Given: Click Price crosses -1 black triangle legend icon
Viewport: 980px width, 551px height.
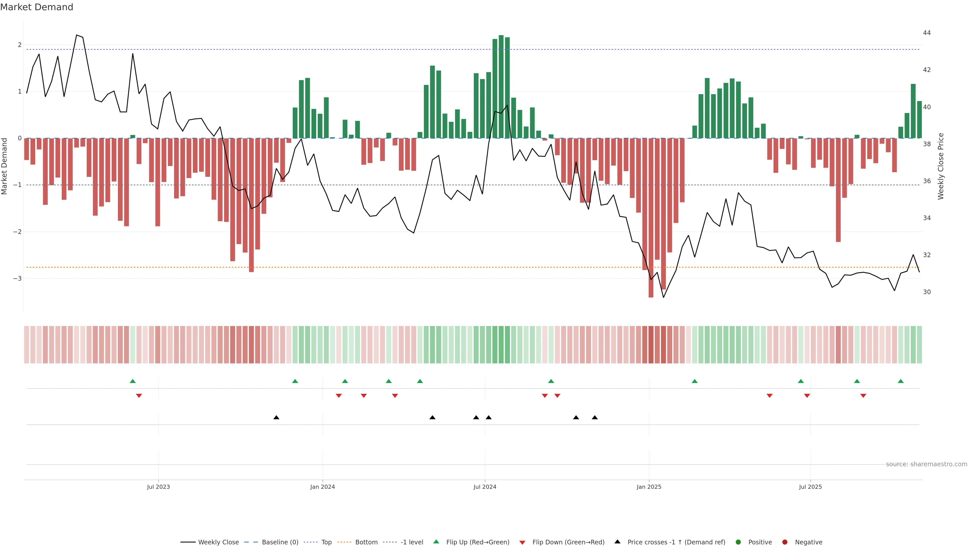Looking at the screenshot, I should (x=617, y=542).
